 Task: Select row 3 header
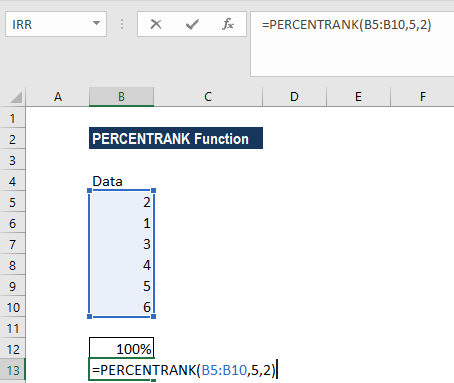pyautogui.click(x=13, y=160)
